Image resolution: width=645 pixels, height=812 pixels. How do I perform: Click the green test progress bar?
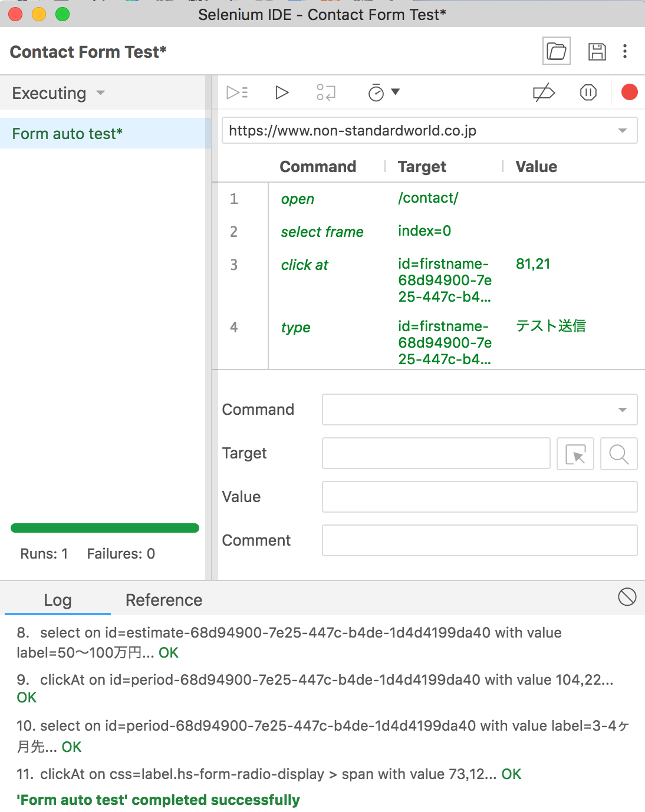pos(105,528)
